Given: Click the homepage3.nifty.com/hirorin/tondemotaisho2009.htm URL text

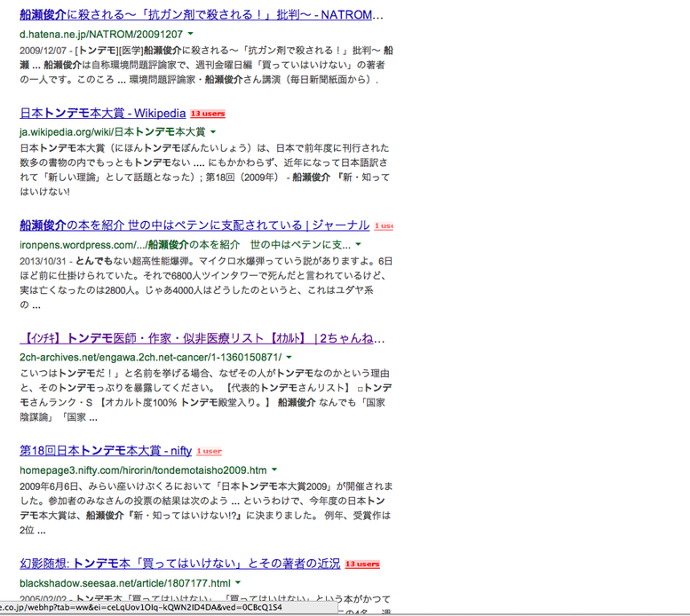Looking at the screenshot, I should point(143,470).
